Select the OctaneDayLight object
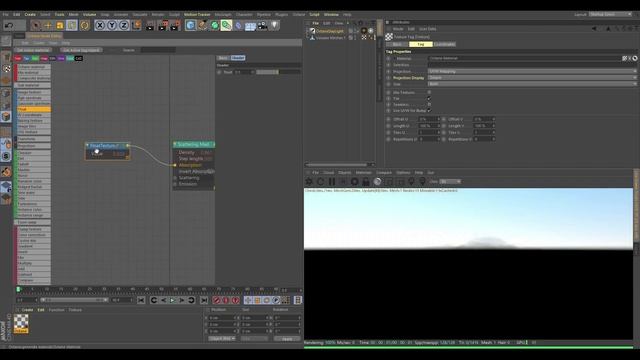Screen dimensions: 640x360 pyautogui.click(x=330, y=31)
